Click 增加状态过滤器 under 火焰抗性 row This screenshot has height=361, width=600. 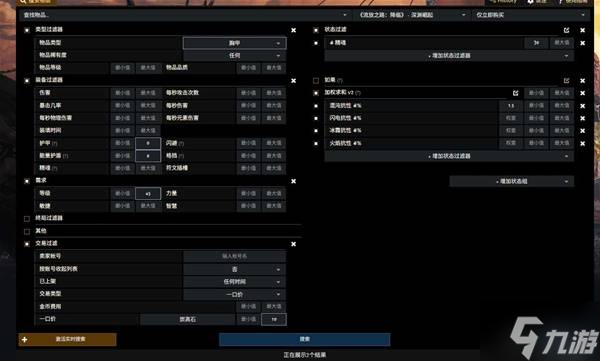coord(449,156)
